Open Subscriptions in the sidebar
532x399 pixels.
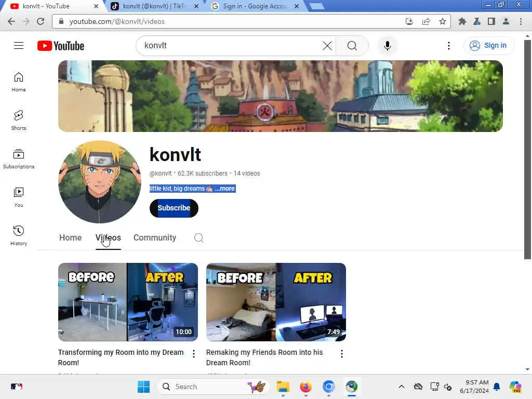[19, 159]
